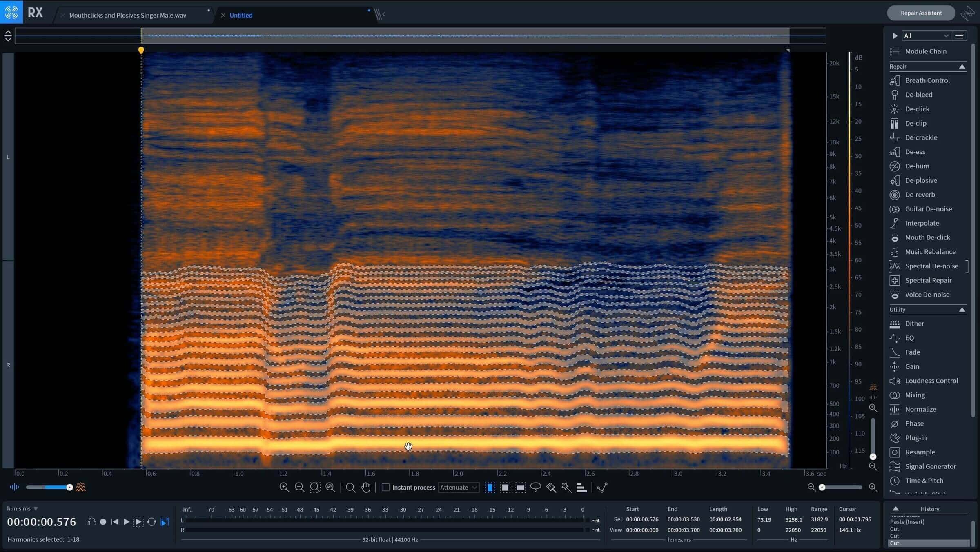Click the Gain module icon
The image size is (980, 552).
point(895,366)
